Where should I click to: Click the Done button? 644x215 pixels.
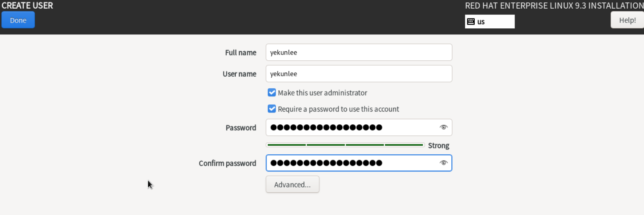point(18,20)
